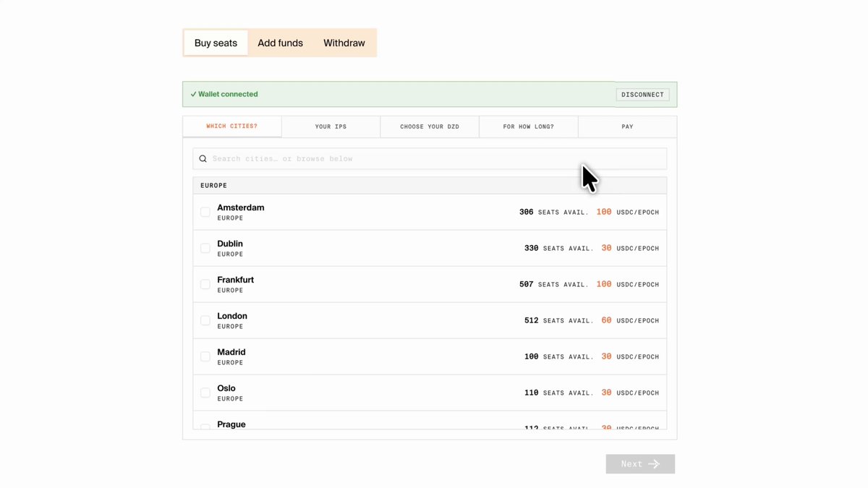This screenshot has height=488, width=868.
Task: Click the Disconnect wallet button
Action: (x=642, y=95)
